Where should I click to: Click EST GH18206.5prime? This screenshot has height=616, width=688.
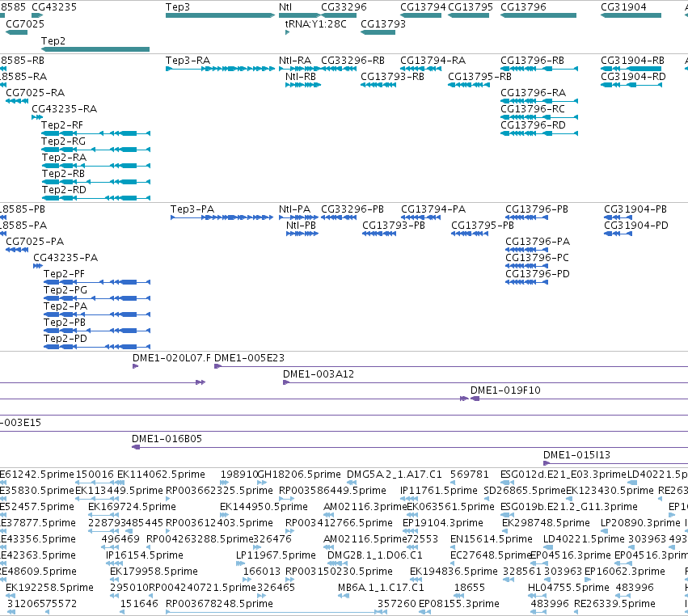pyautogui.click(x=262, y=483)
